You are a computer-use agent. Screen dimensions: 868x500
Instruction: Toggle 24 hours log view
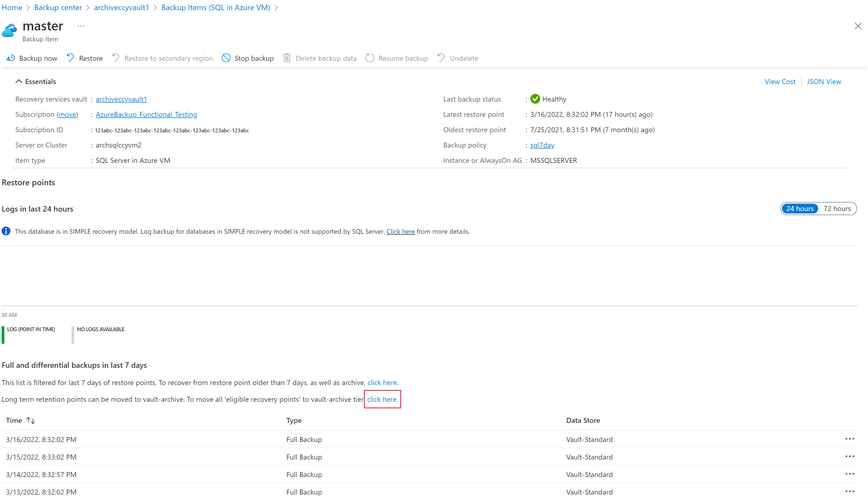click(800, 209)
